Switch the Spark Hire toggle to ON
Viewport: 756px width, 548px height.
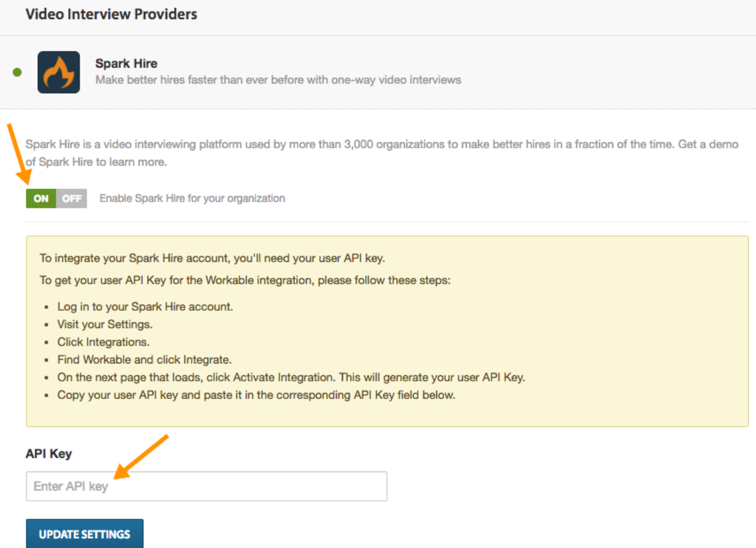click(x=41, y=199)
